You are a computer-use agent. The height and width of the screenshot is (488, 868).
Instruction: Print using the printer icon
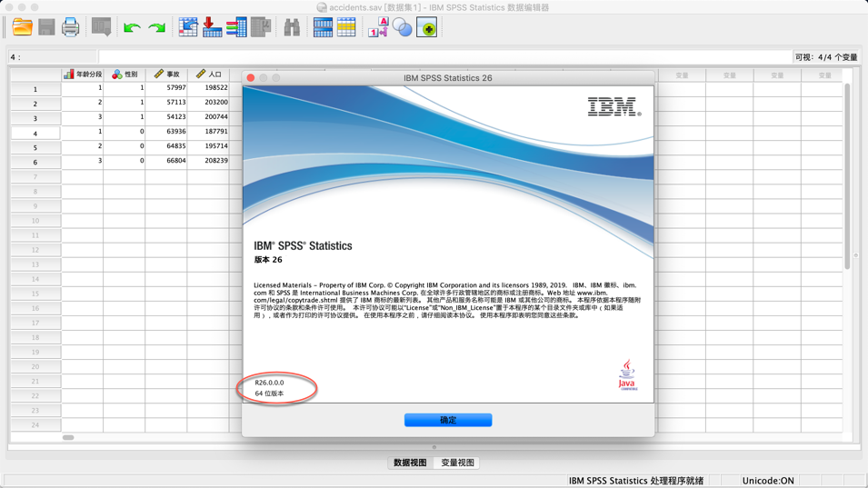click(x=70, y=27)
